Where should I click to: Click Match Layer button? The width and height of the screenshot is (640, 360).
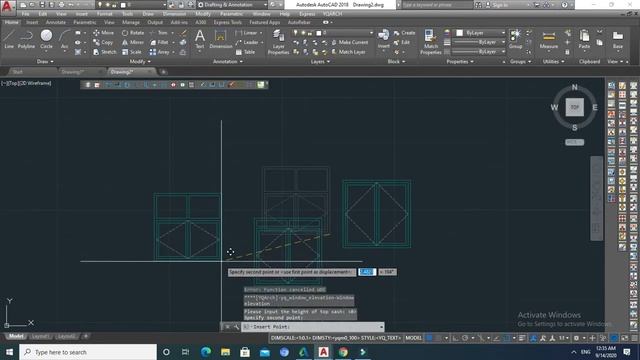coord(348,52)
